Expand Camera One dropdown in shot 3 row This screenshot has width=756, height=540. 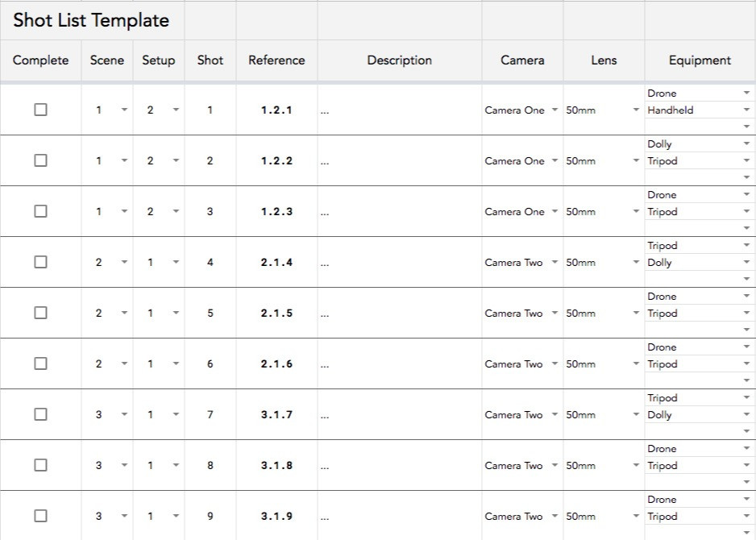(555, 212)
